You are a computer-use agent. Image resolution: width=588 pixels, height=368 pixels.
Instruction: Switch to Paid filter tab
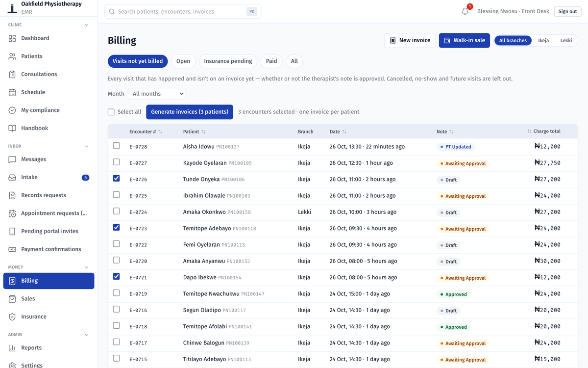[x=271, y=61]
